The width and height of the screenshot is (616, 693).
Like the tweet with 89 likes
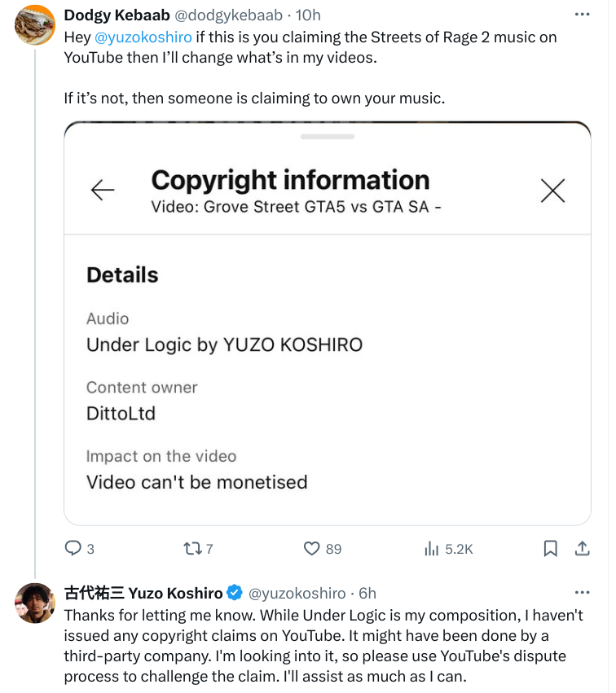(x=312, y=549)
